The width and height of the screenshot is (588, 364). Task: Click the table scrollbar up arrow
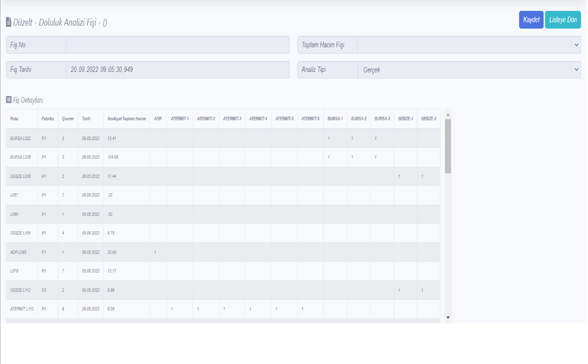(448, 115)
